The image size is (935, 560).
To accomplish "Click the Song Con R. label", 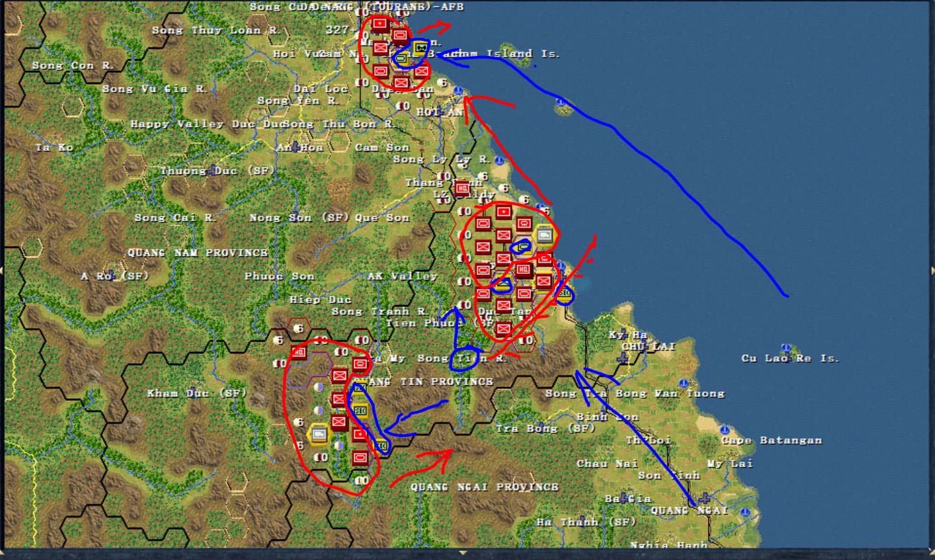I will coord(72,65).
